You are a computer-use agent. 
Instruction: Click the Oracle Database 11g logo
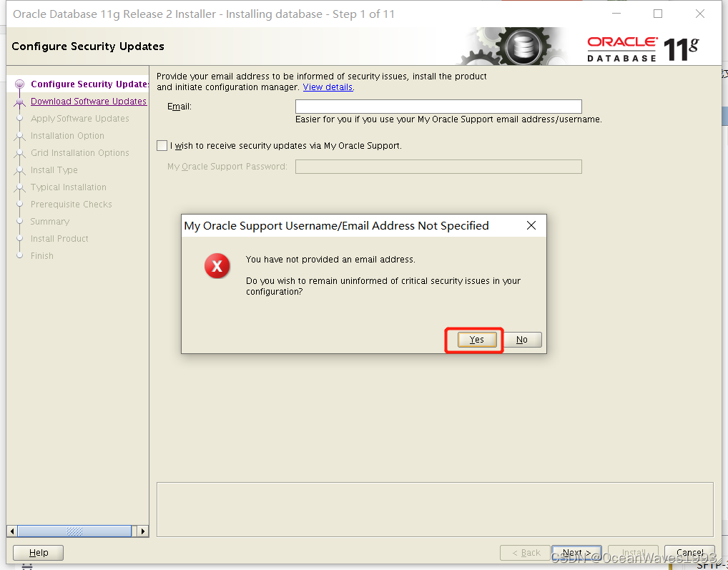pos(643,49)
